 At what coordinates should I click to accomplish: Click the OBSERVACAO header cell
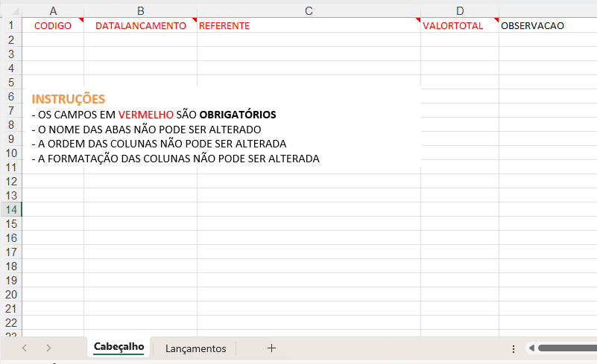pyautogui.click(x=548, y=25)
